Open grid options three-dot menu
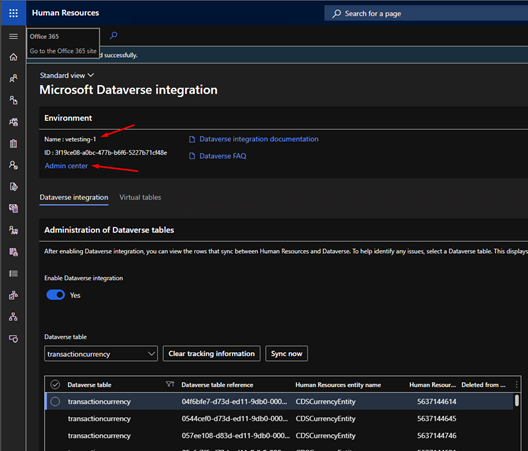 coord(517,384)
